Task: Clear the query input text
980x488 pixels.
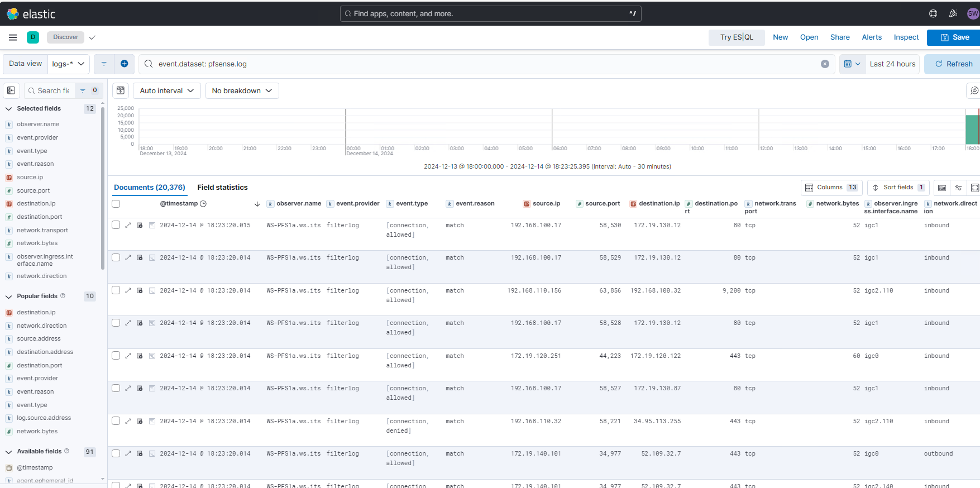Action: 825,64
